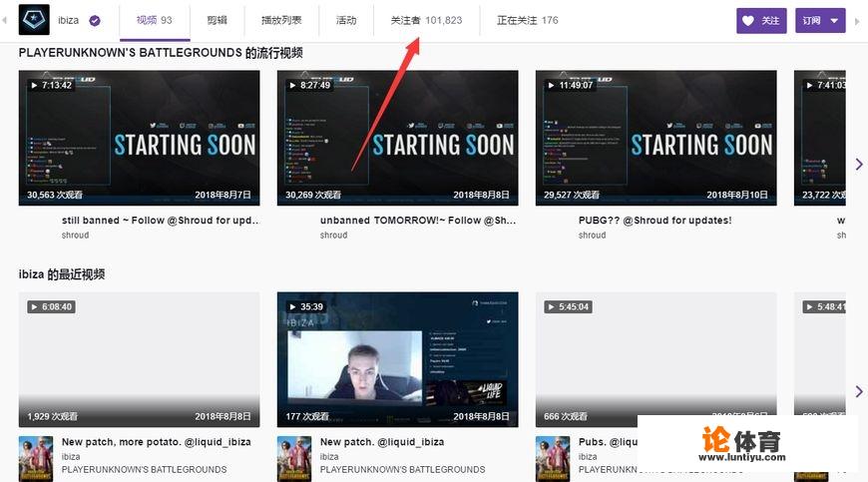Click shroud name under 'still banned' video
This screenshot has width=868, height=482.
[75, 236]
